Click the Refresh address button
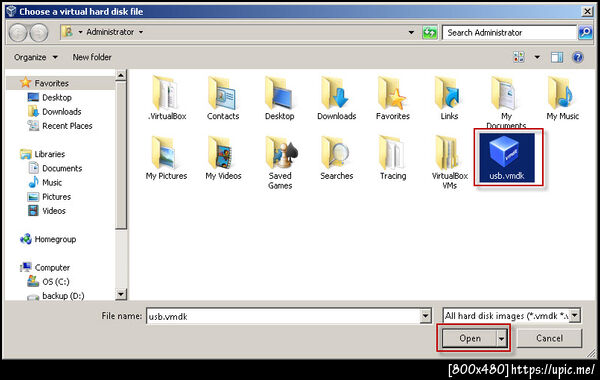 point(430,33)
